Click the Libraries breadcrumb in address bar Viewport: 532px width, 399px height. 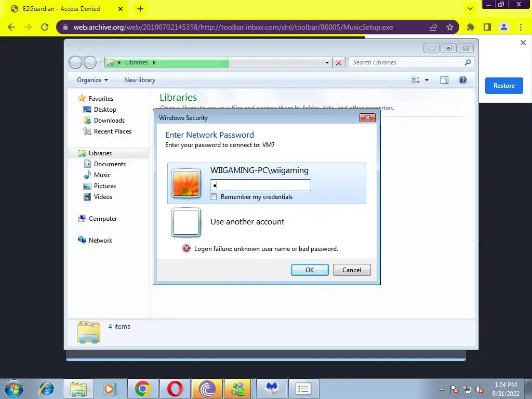pos(137,62)
